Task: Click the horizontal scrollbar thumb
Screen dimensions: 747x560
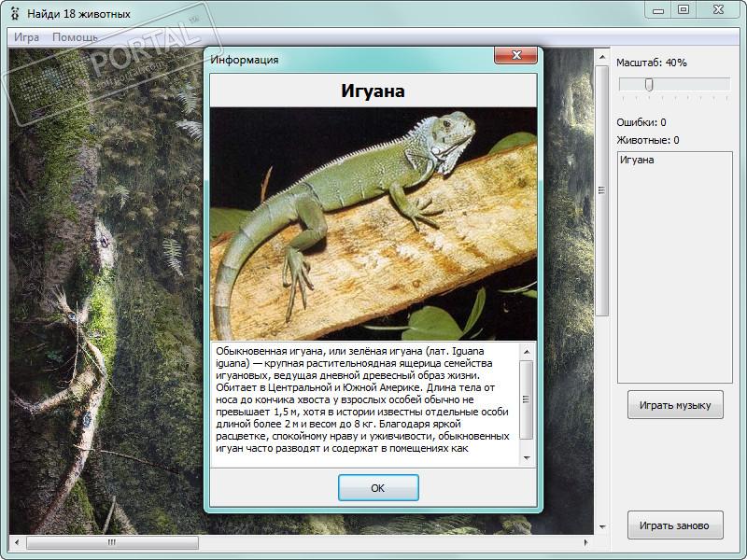Action: tap(112, 542)
